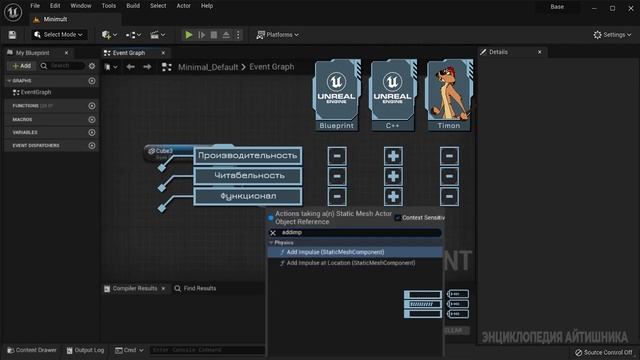
Task: Click the My Blueprint search field
Action: pyautogui.click(x=62, y=66)
